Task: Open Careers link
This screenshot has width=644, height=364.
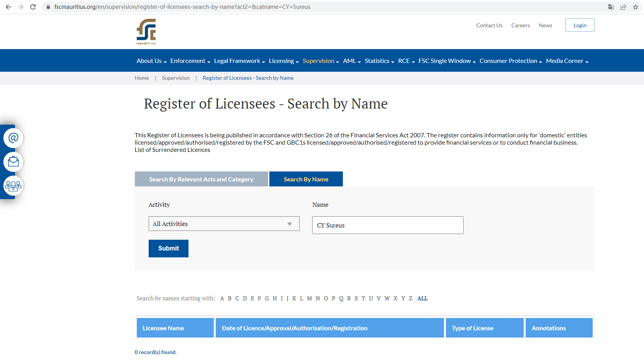Action: (521, 25)
